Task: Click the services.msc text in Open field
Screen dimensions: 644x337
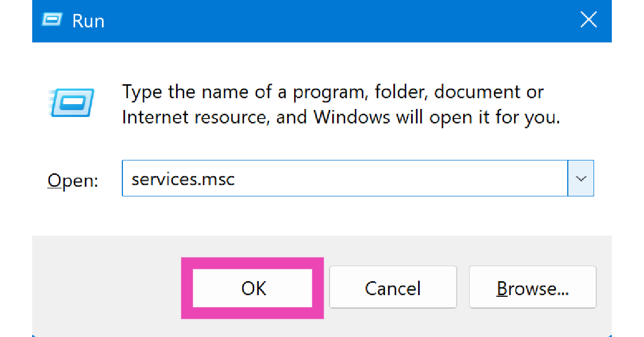Action: coord(183,178)
